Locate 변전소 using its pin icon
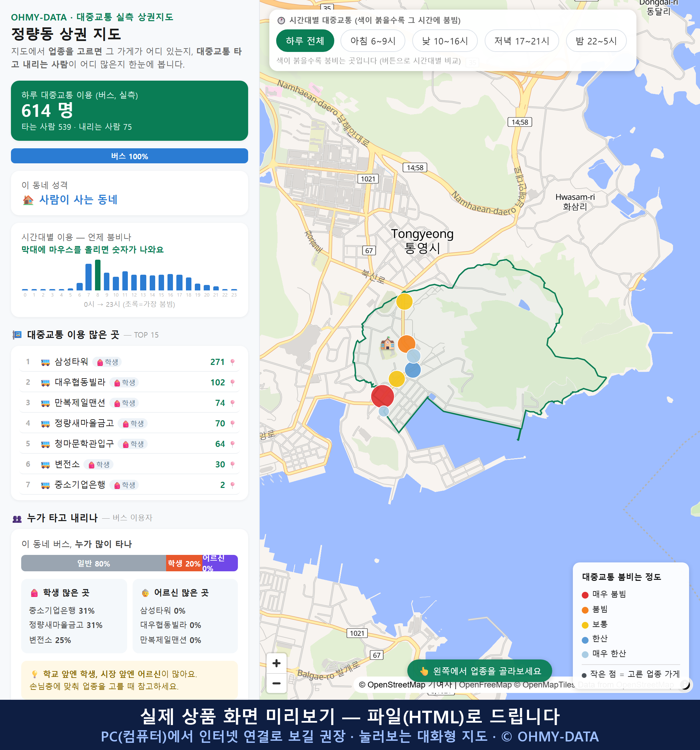700x750 pixels. coord(232,464)
